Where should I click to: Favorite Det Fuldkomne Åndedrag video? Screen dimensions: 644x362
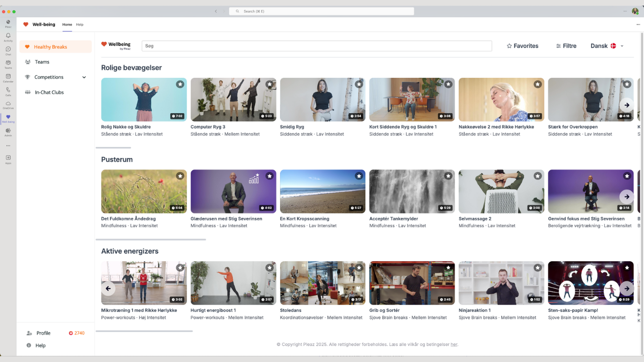180,176
